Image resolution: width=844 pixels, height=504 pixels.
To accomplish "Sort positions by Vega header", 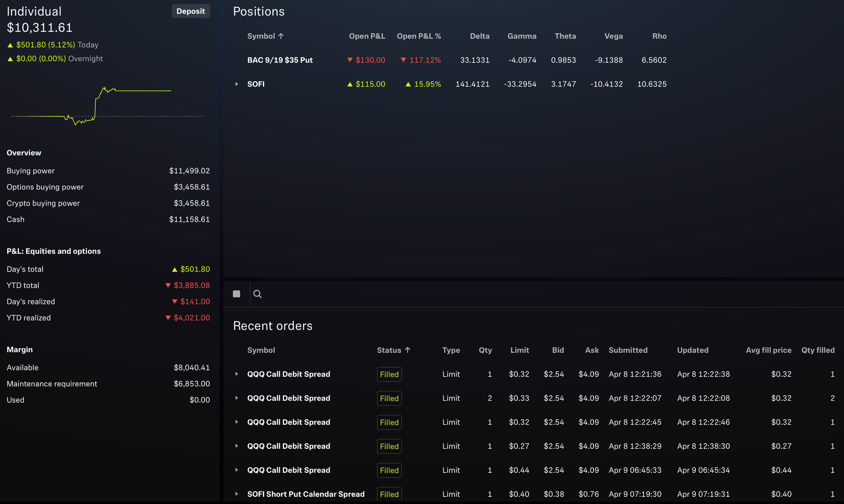I will 614,36.
